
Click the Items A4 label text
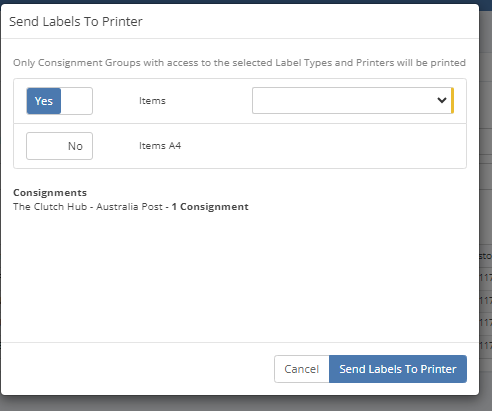(160, 146)
